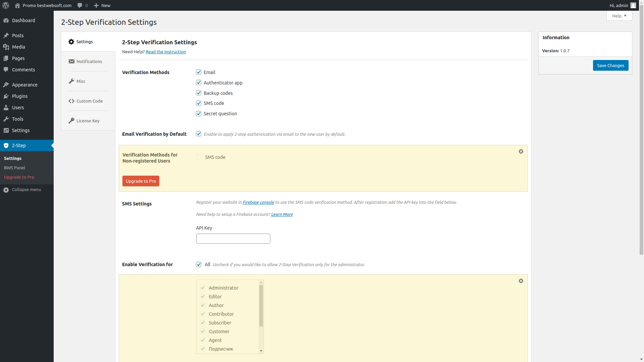Click the Pages icon in sidebar
The image size is (644, 362).
[x=6, y=58]
